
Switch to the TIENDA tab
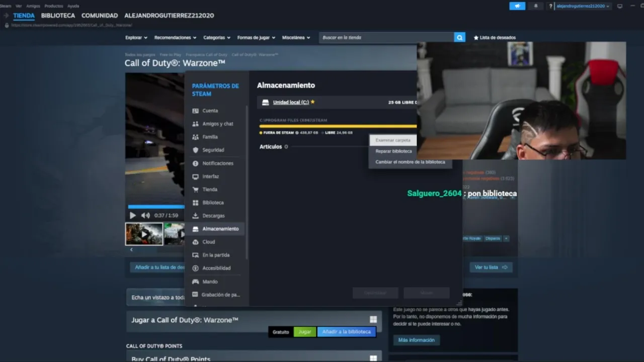[x=24, y=16]
